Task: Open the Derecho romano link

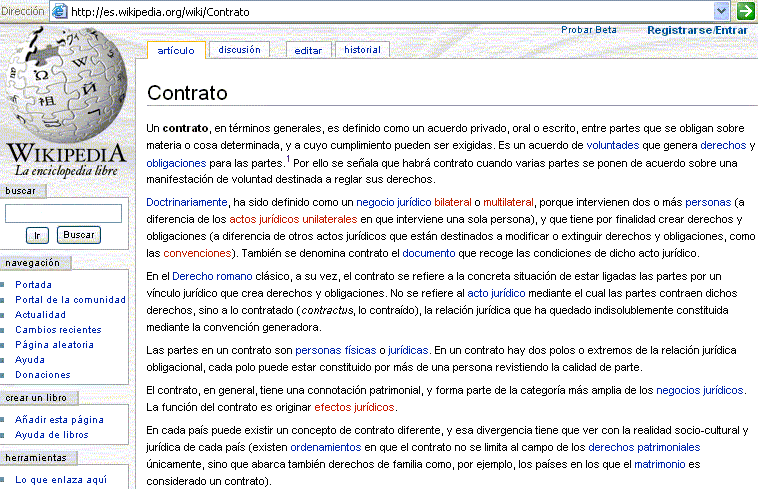Action: point(212,276)
